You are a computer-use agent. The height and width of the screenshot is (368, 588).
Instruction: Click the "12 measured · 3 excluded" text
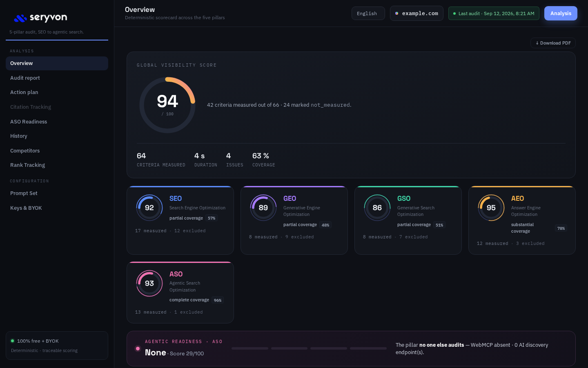[x=511, y=244]
